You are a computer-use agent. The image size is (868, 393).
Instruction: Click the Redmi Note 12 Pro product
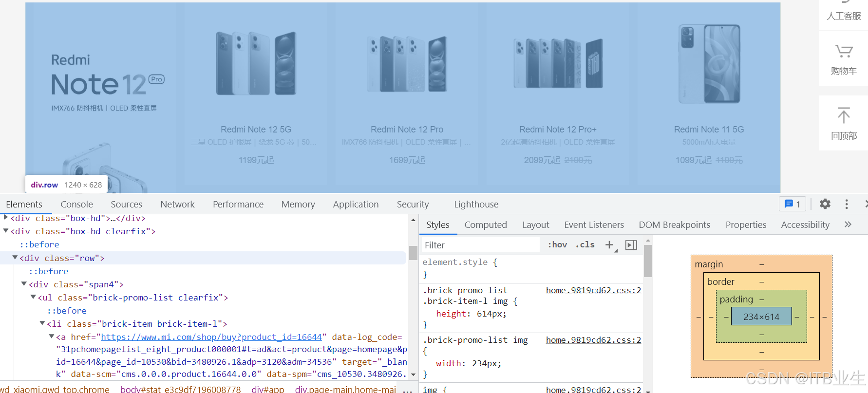[x=407, y=94]
